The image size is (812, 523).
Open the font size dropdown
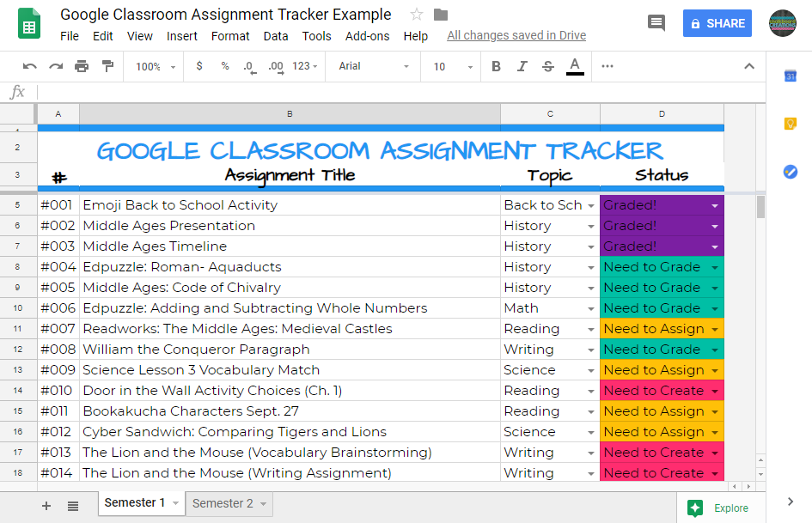[x=453, y=67]
